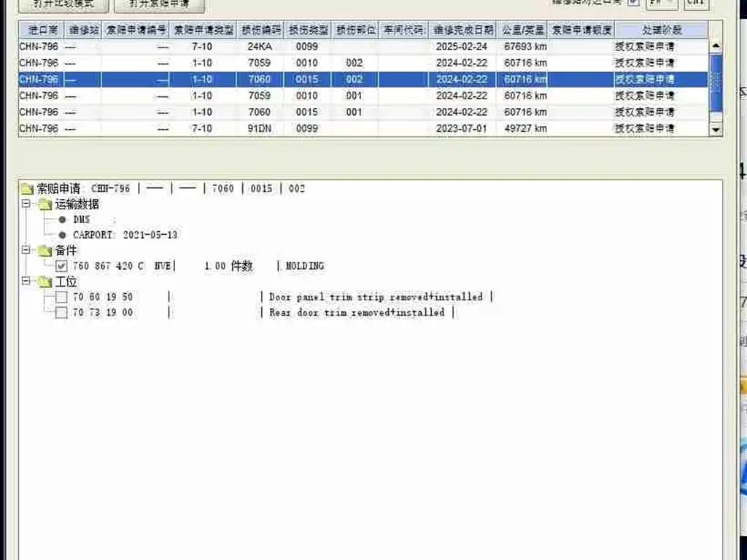Screen dimensions: 747x560
Task: Select the 7059 claim row with location 001
Action: (363, 96)
